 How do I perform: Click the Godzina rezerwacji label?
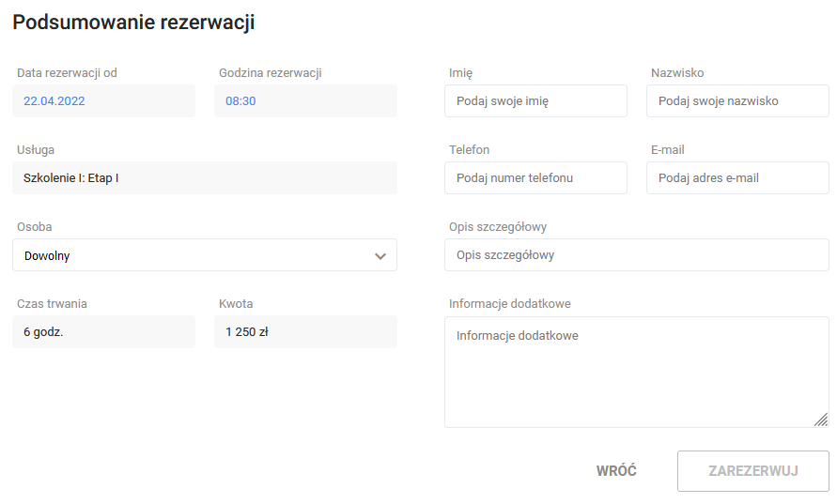point(271,73)
